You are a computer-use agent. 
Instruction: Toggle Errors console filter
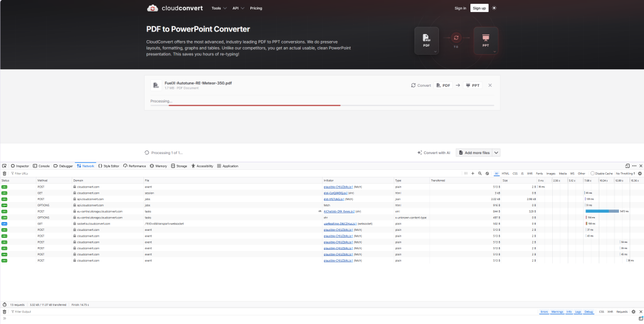(544, 311)
